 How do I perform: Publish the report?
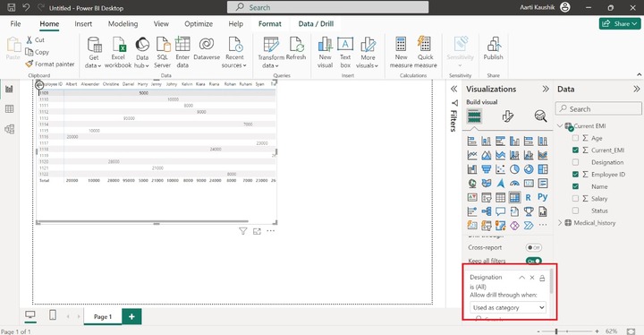493,48
